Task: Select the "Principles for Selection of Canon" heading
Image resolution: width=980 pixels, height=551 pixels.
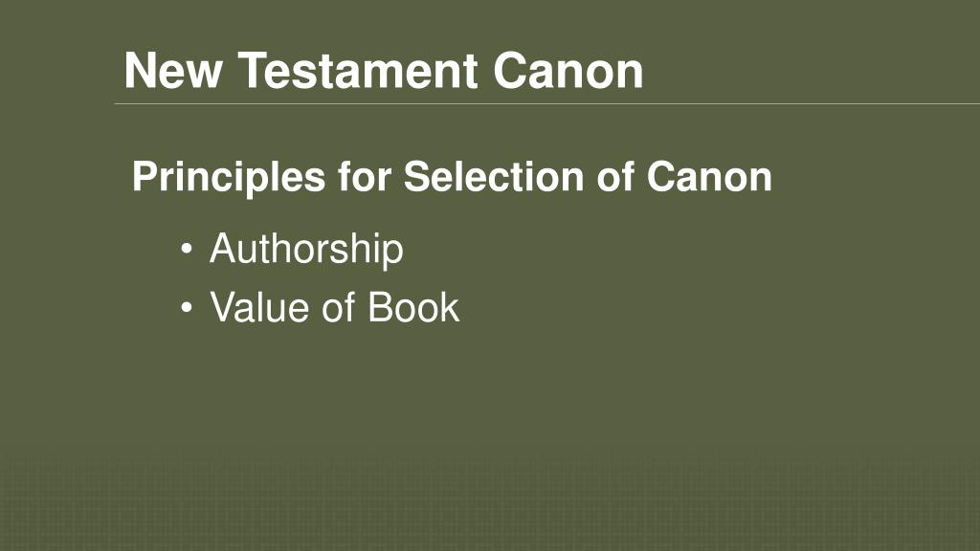Action: click(x=452, y=177)
